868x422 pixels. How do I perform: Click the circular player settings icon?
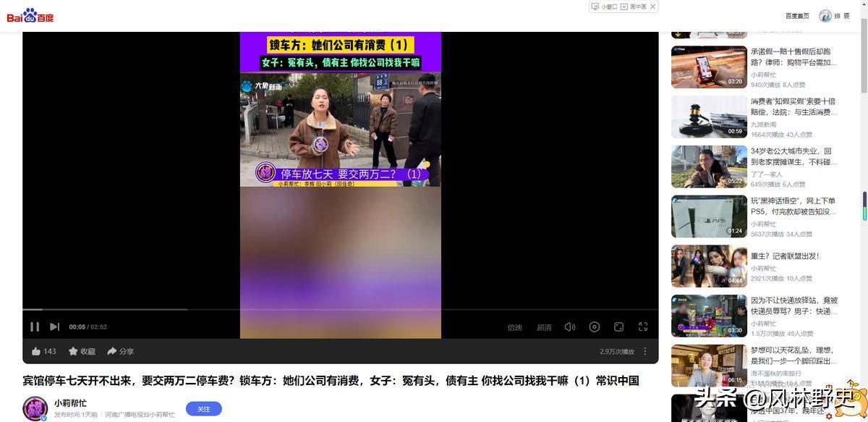point(595,326)
